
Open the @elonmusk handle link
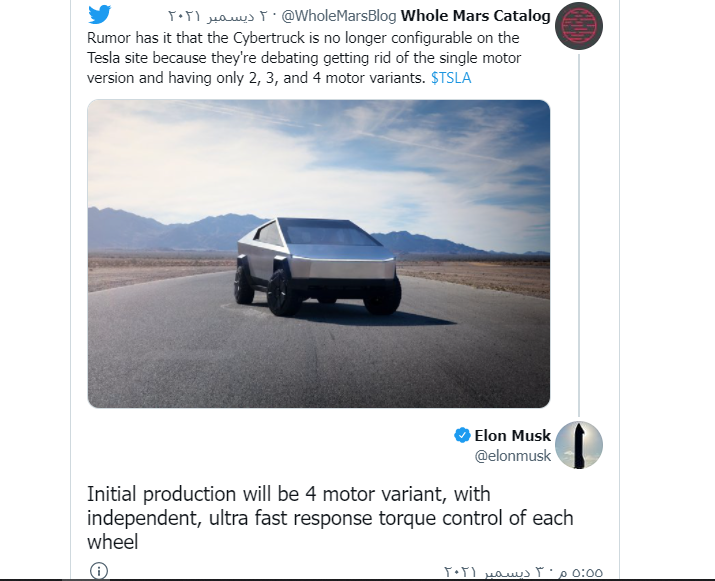pyautogui.click(x=512, y=456)
